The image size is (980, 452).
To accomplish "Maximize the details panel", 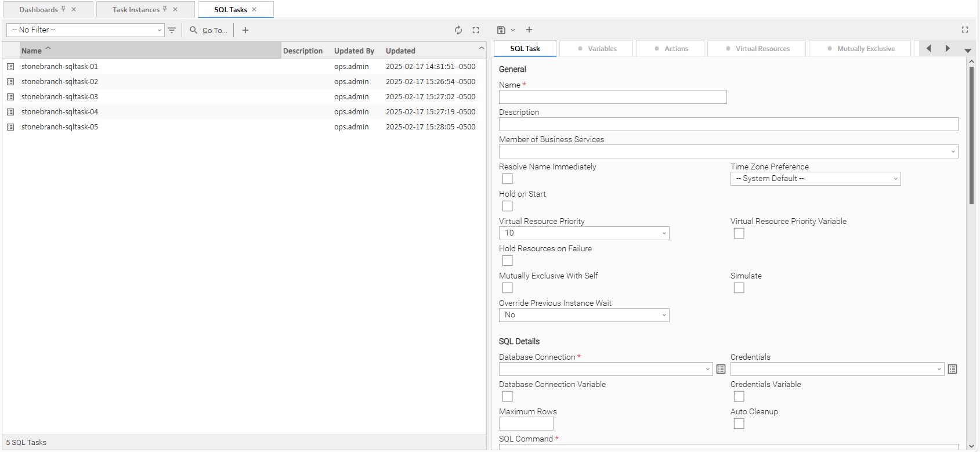I will click(x=965, y=30).
